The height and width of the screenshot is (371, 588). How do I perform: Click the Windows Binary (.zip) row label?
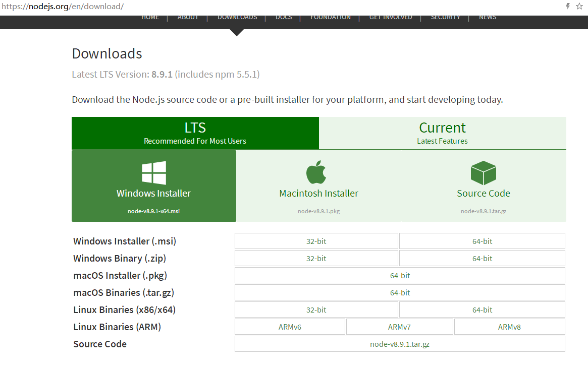[x=120, y=258]
